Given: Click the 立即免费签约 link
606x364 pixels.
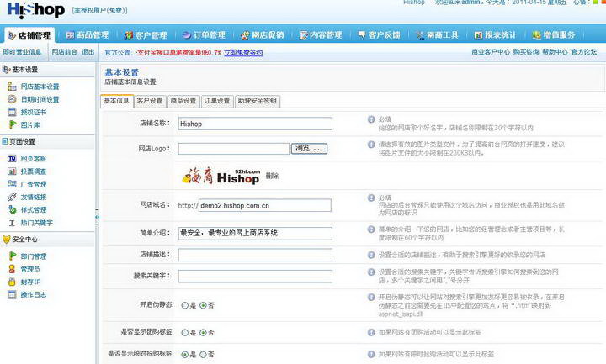Looking at the screenshot, I should tap(243, 52).
